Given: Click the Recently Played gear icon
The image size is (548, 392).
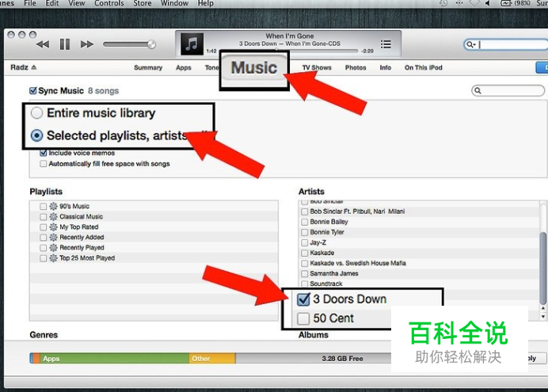Looking at the screenshot, I should pyautogui.click(x=53, y=248).
